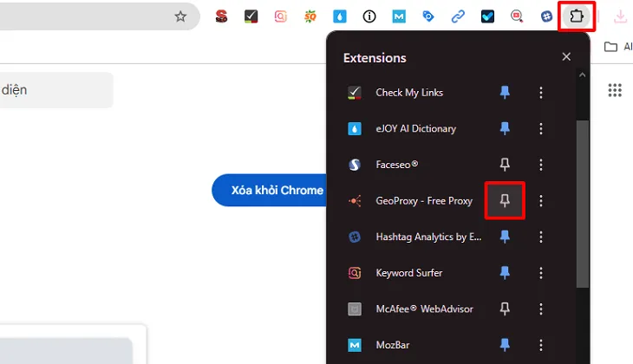Open GeoProxy three-dot menu

(x=541, y=200)
